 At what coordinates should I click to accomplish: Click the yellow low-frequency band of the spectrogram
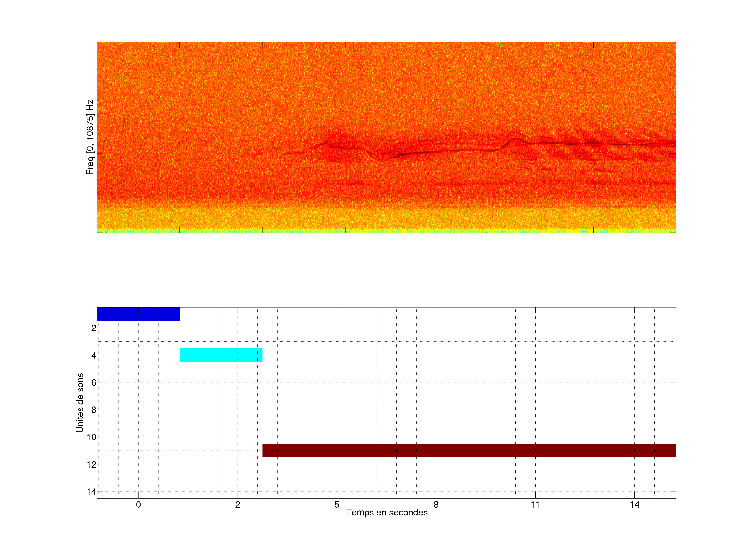click(x=386, y=219)
